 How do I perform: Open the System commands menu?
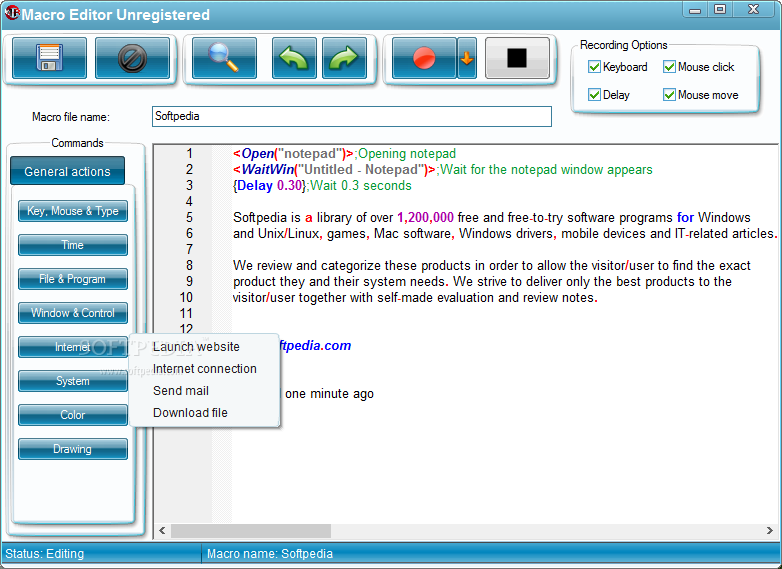tap(73, 381)
